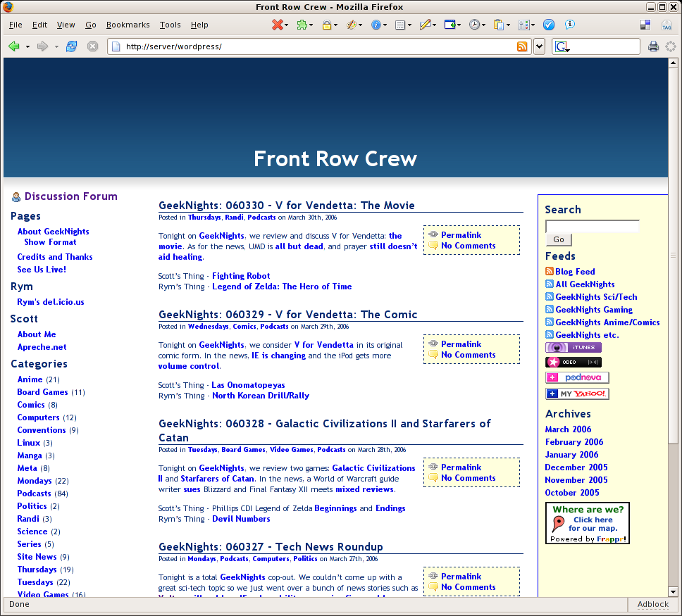
Task: Click the blue info speech bubble icon
Action: 570,25
